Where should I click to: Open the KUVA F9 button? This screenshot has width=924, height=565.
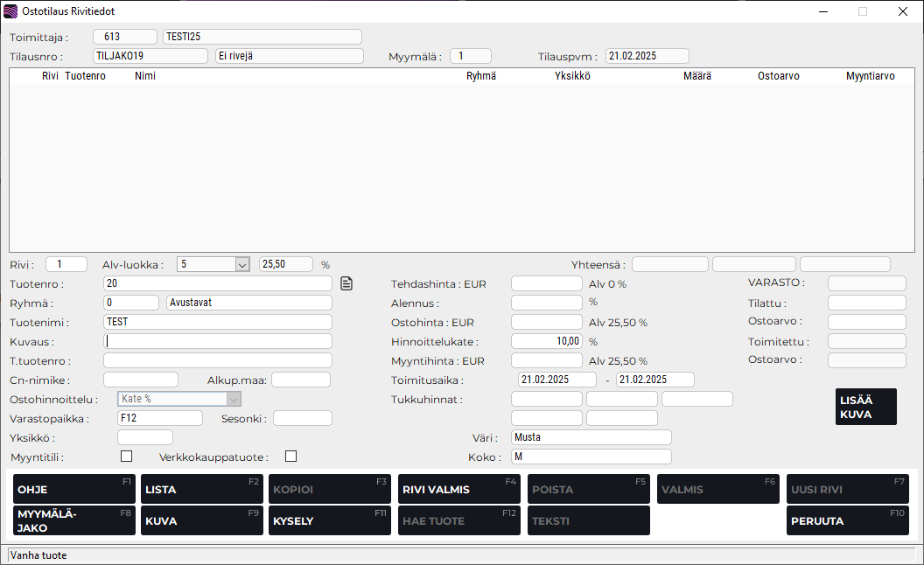point(202,520)
